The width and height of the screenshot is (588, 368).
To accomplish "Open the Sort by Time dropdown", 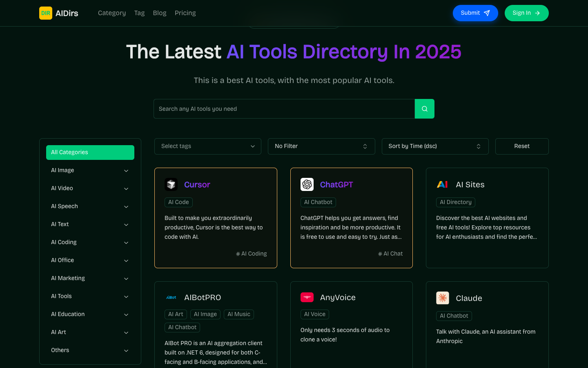I will point(435,146).
